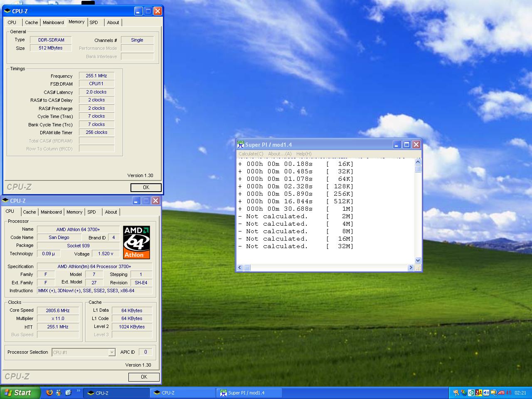
Task: Click the Super PI vertical scroll thumb
Action: pyautogui.click(x=418, y=168)
